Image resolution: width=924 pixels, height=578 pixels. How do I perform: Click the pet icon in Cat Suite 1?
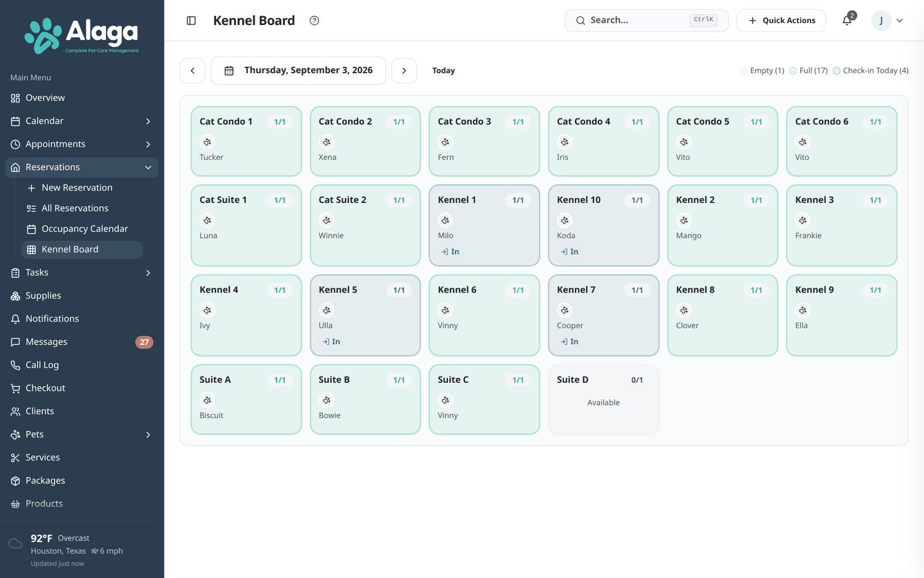tap(207, 220)
